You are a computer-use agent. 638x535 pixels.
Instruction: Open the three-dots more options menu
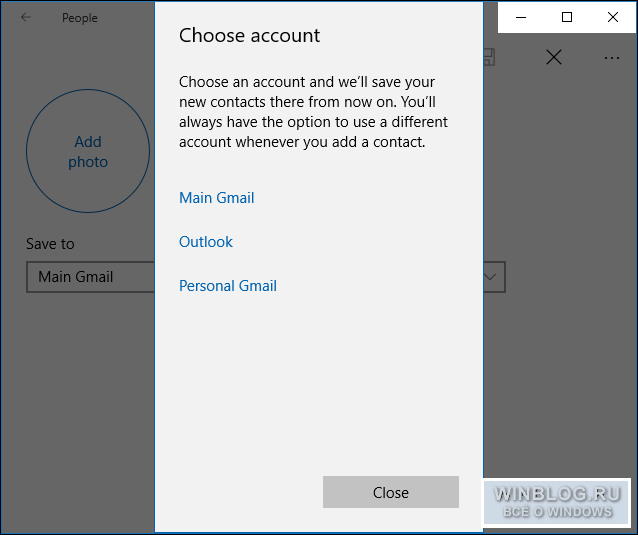(612, 58)
